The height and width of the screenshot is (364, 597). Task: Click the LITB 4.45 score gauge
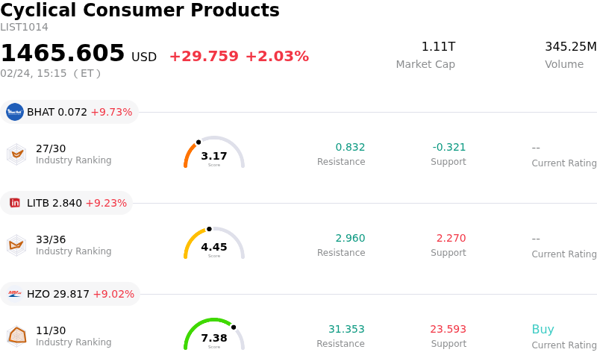tap(214, 244)
